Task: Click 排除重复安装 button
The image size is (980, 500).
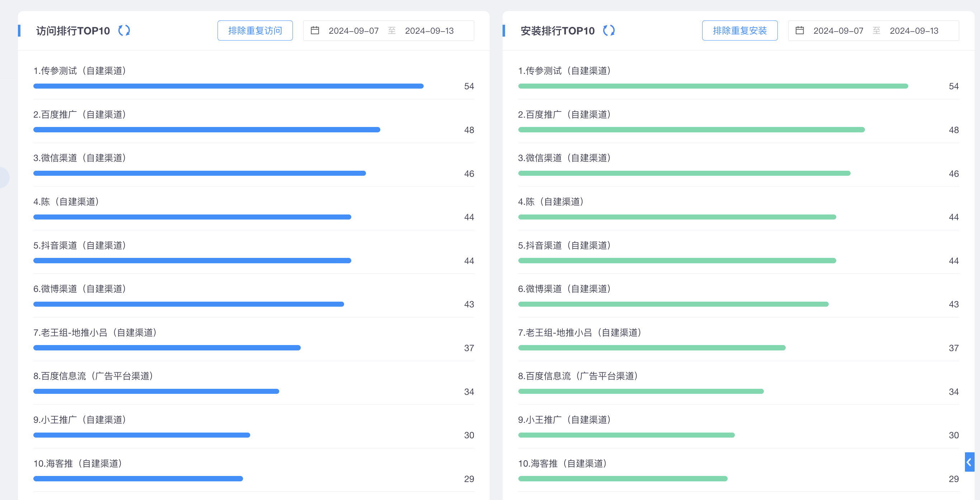Action: pyautogui.click(x=739, y=30)
